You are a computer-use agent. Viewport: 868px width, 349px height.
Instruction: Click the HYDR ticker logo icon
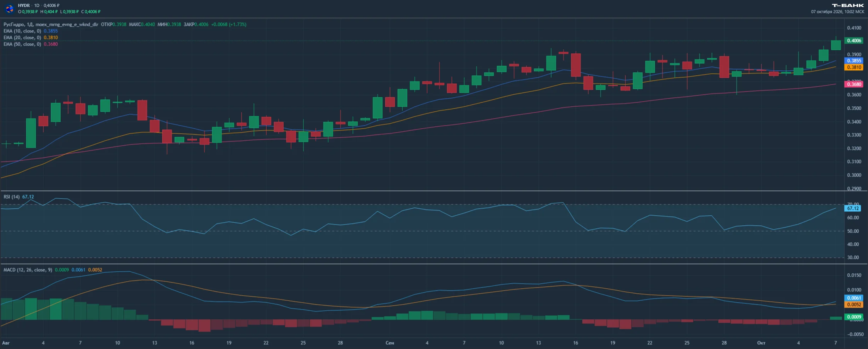[10, 8]
